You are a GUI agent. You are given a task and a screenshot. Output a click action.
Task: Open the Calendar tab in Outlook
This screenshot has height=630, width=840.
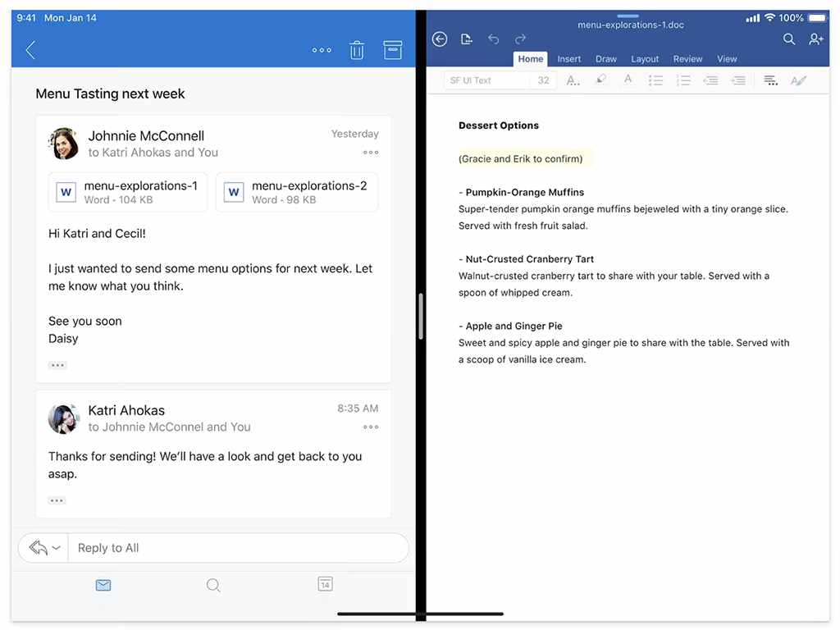325,584
